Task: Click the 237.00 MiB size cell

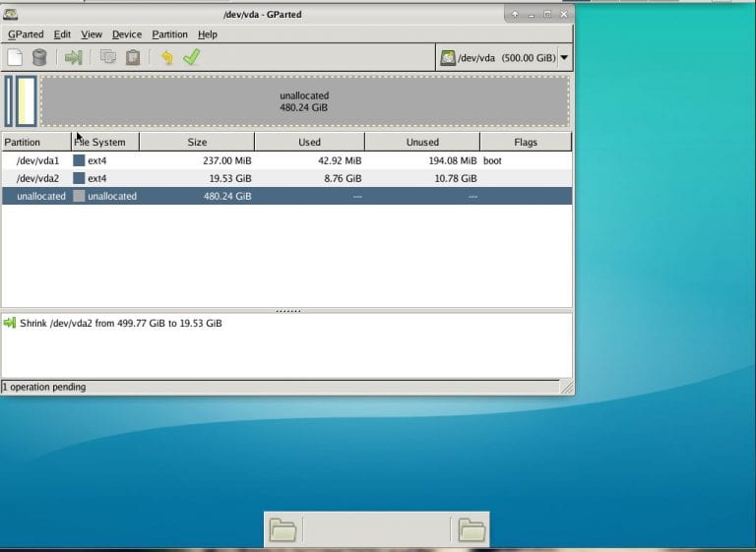Action: pyautogui.click(x=227, y=160)
